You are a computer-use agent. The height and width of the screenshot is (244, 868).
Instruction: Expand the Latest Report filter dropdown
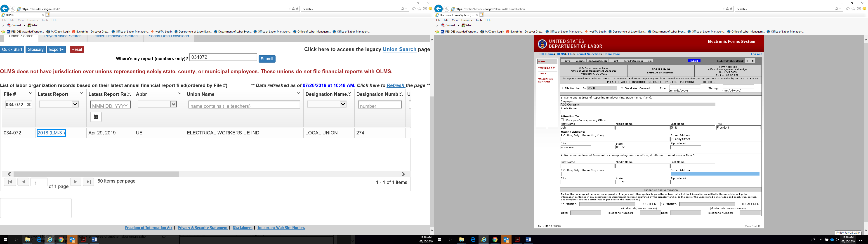click(x=75, y=104)
